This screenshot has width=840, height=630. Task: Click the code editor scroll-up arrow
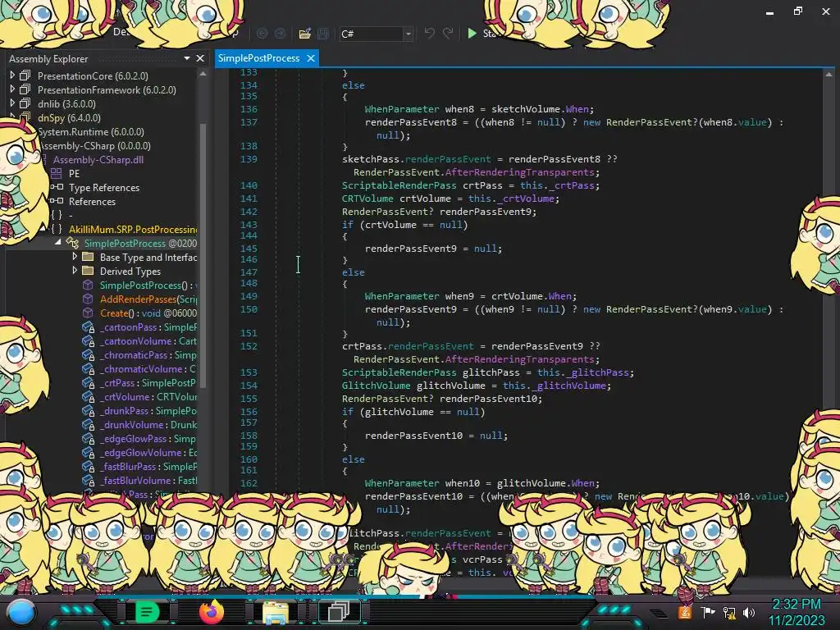tap(829, 75)
